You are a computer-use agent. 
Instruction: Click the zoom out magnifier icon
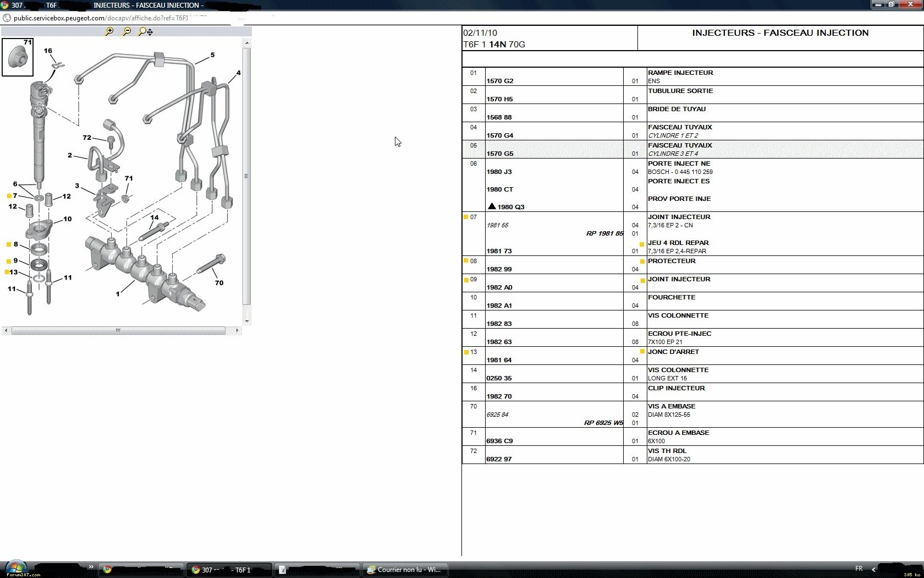coord(127,32)
